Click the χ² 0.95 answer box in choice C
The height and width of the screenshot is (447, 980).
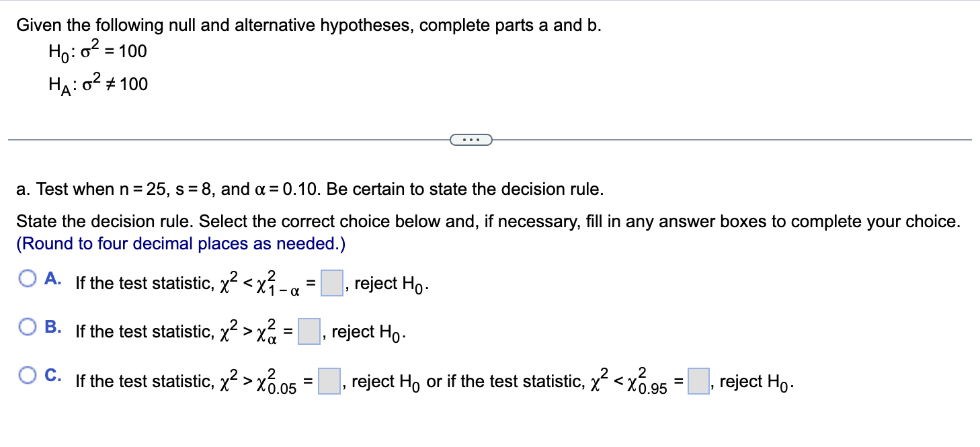[698, 381]
